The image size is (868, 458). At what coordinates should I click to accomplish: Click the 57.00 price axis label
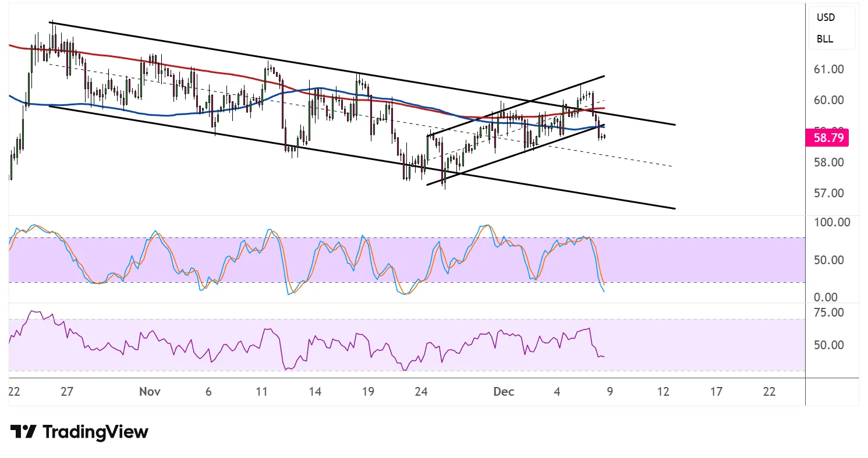(828, 193)
